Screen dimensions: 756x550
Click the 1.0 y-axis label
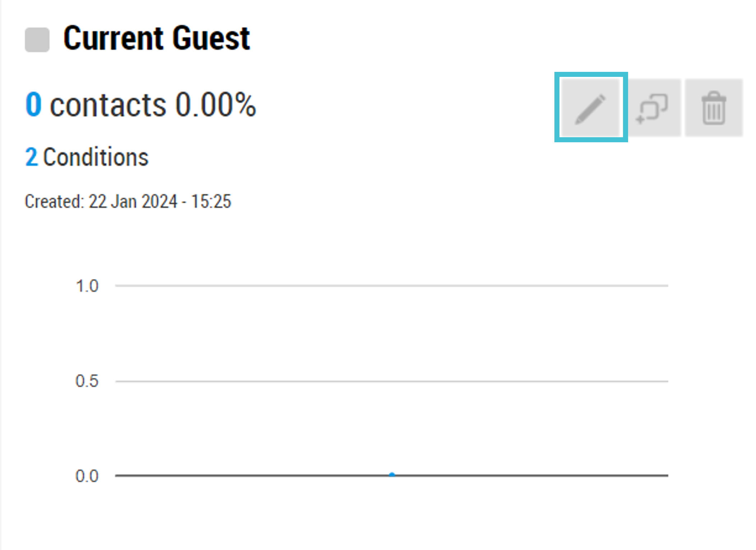pyautogui.click(x=87, y=286)
